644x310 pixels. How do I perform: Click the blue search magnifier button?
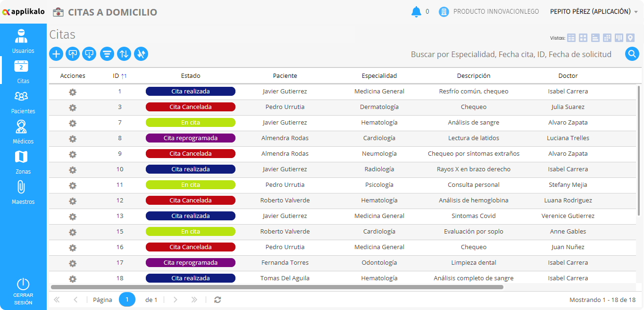(x=632, y=54)
